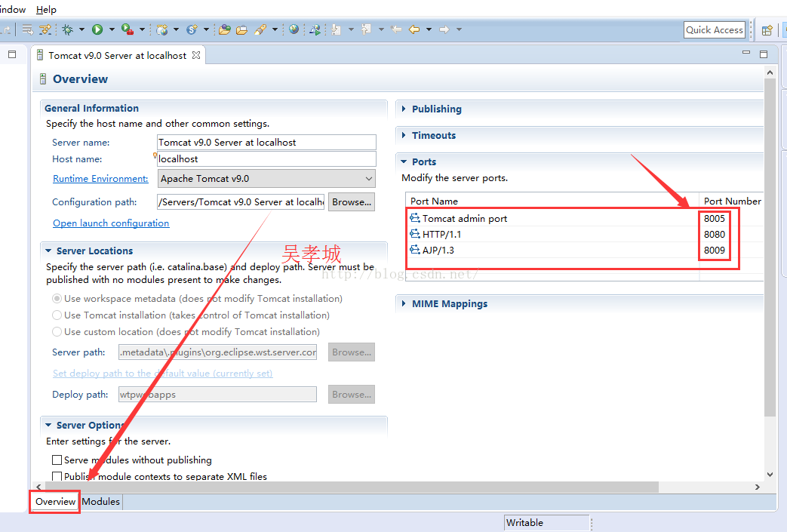Collapse the Server Locations section
The height and width of the screenshot is (532, 787).
tap(48, 251)
